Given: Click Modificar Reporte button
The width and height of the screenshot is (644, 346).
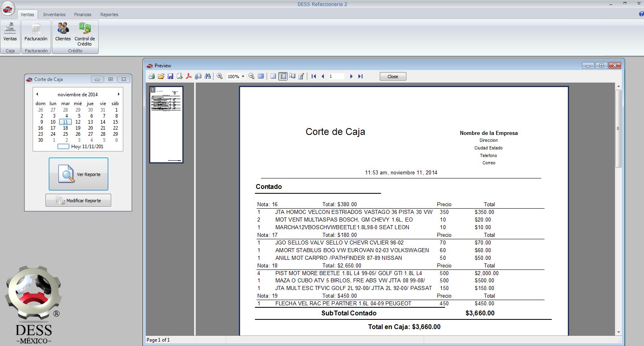Looking at the screenshot, I should 78,200.
